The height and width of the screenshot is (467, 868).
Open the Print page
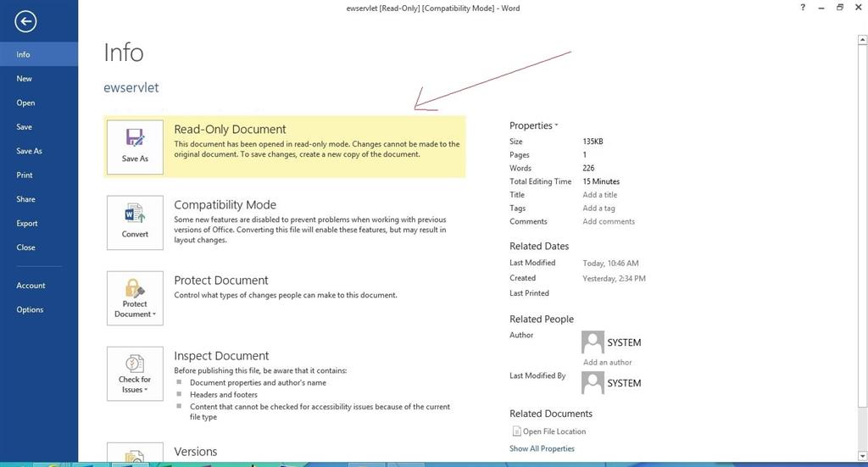(x=39, y=175)
